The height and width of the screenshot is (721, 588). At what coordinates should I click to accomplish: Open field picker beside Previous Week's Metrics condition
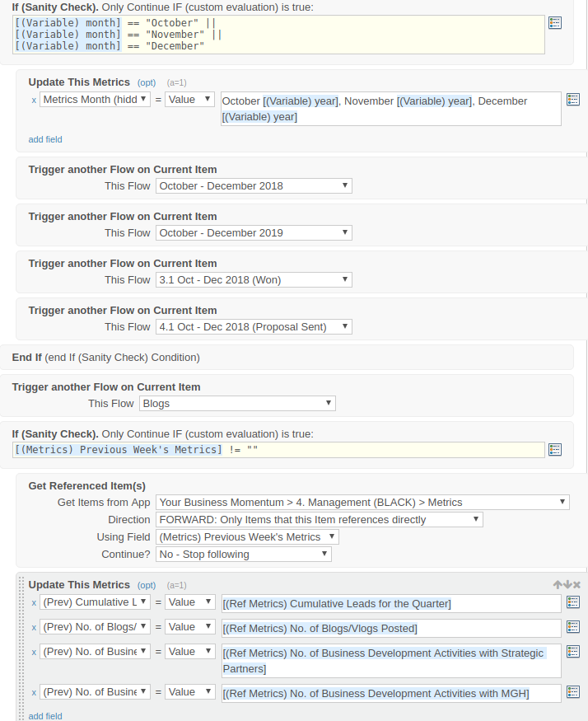pos(555,449)
